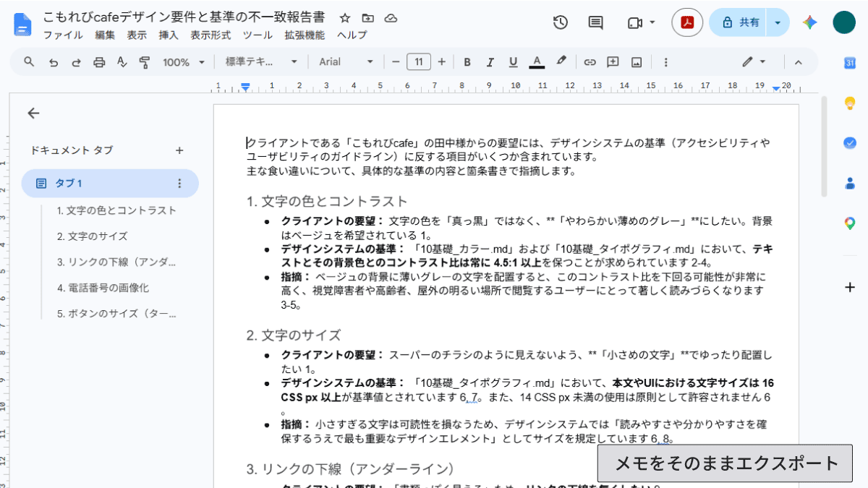
Task: Open share options dropdown arrow
Action: pos(778,22)
